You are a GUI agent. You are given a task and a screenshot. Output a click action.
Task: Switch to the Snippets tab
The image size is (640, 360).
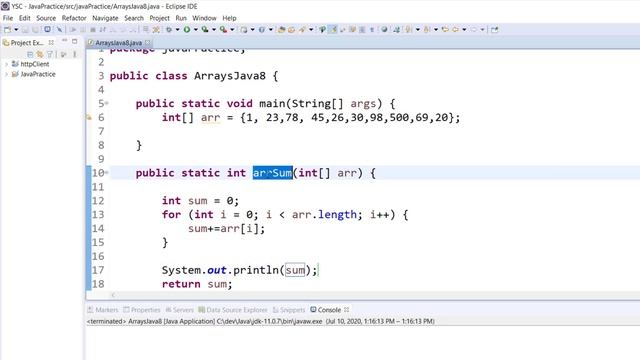point(289,310)
